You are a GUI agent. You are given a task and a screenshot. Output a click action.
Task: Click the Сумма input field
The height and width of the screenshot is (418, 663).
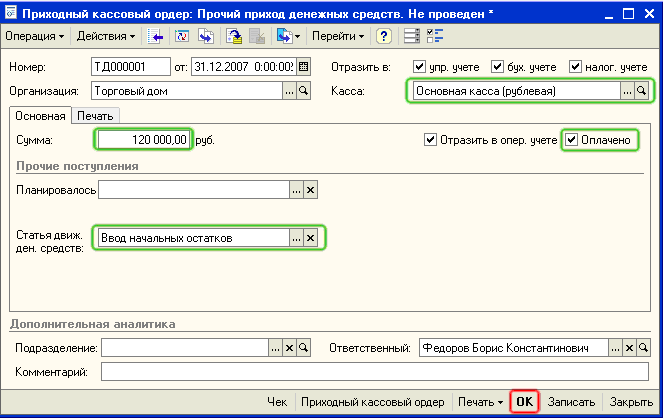coord(143,140)
